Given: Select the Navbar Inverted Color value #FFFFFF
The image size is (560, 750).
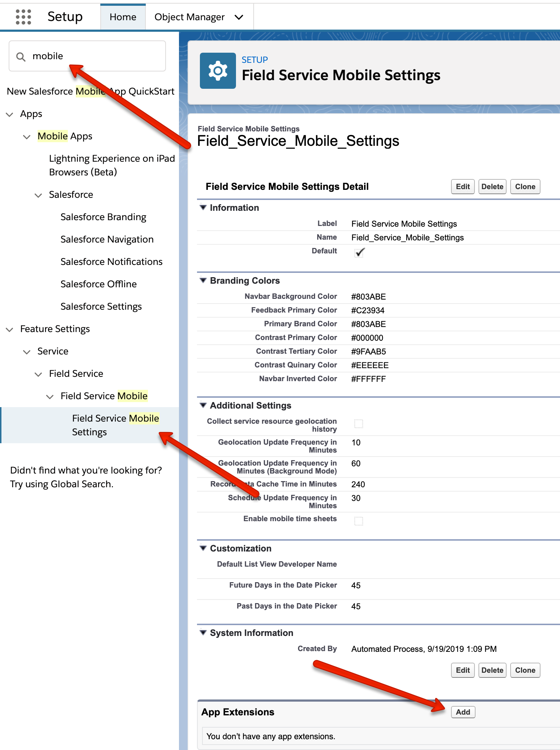Looking at the screenshot, I should [x=368, y=379].
